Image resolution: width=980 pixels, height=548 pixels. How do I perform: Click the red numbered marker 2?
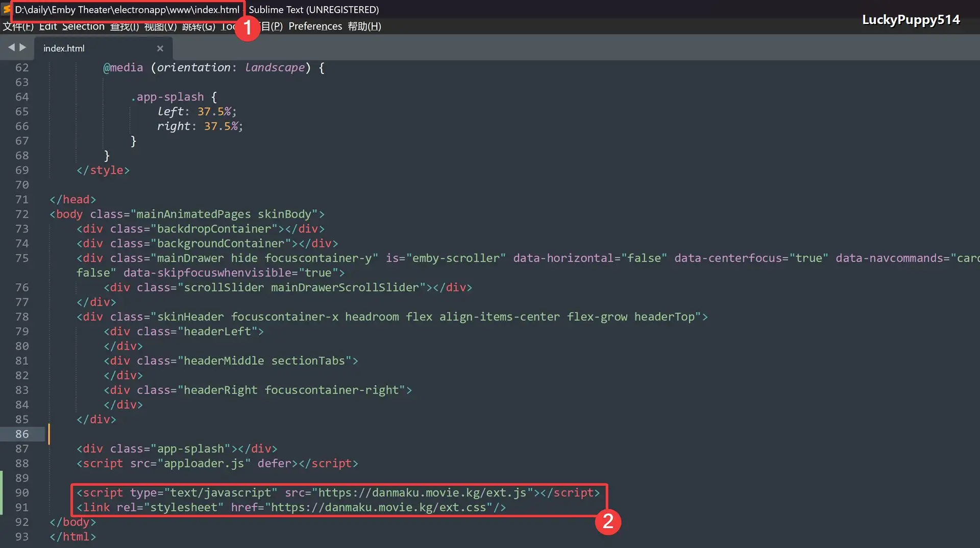click(608, 521)
